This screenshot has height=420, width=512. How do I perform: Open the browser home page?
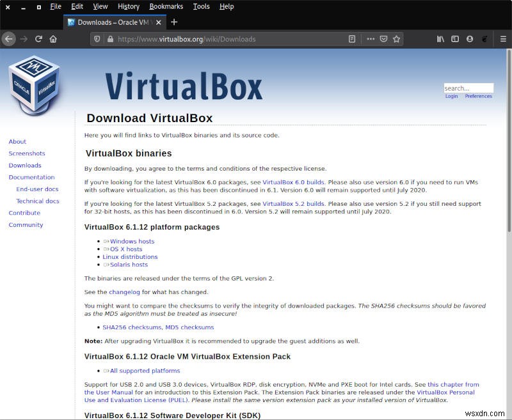pyautogui.click(x=53, y=39)
